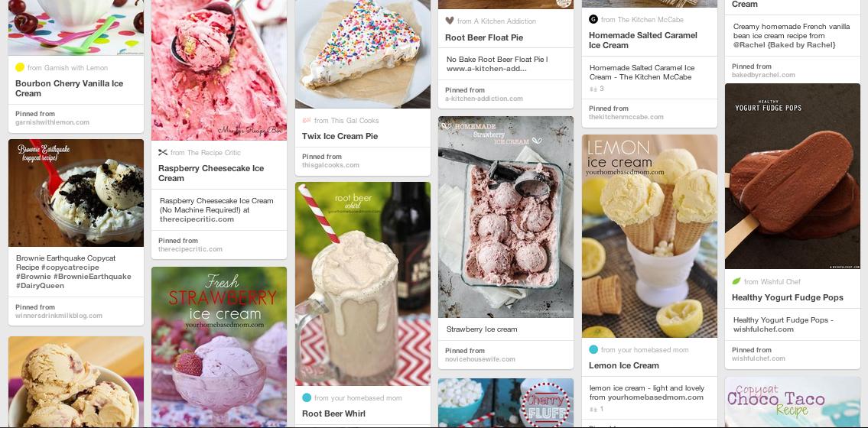Viewport: 868px width, 428px height.
Task: Click The Recipe Critic crossed utensils icon
Action: point(163,152)
